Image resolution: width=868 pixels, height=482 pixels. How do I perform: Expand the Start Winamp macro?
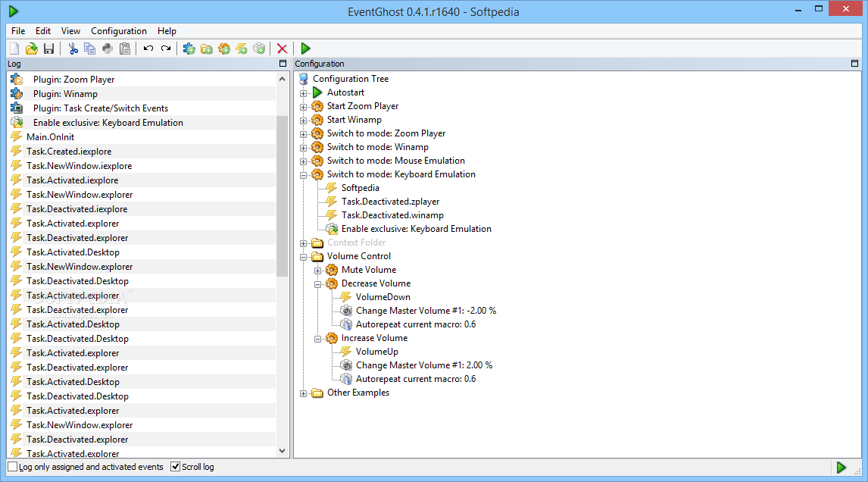[x=304, y=121]
